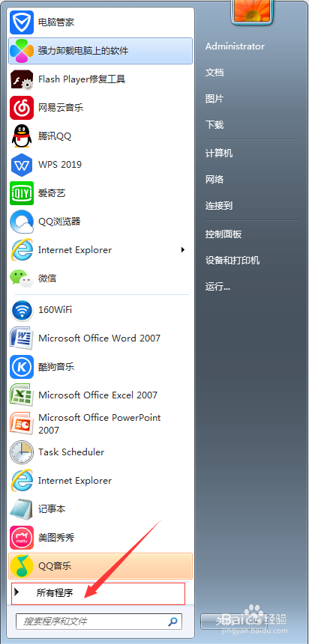Image resolution: width=309 pixels, height=644 pixels.
Task: Select 连接到 in the right pane
Action: pyautogui.click(x=219, y=206)
